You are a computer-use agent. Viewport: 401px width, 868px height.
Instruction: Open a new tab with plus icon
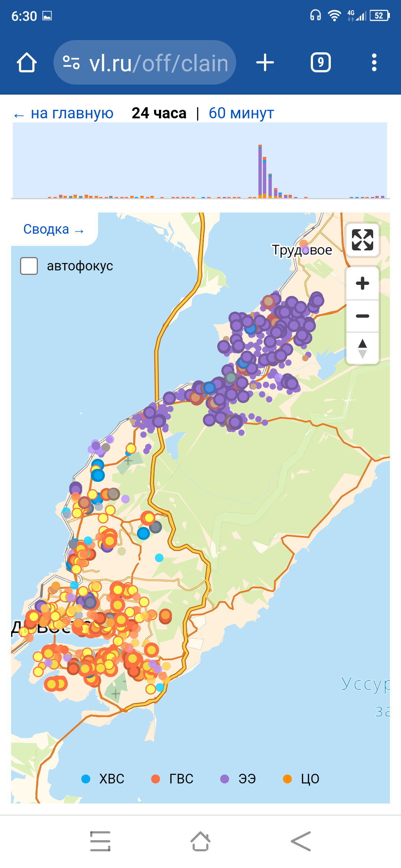point(265,62)
